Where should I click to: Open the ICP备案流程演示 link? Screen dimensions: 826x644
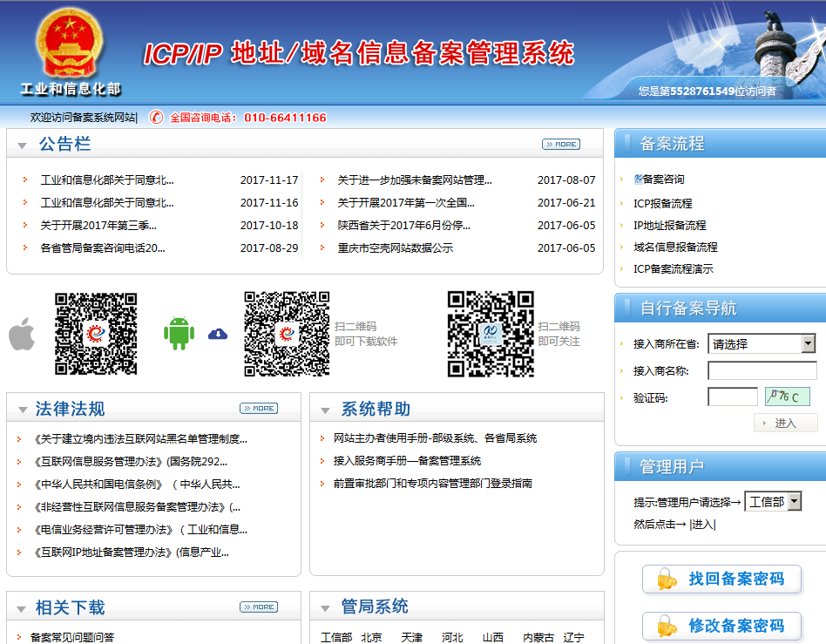[674, 269]
